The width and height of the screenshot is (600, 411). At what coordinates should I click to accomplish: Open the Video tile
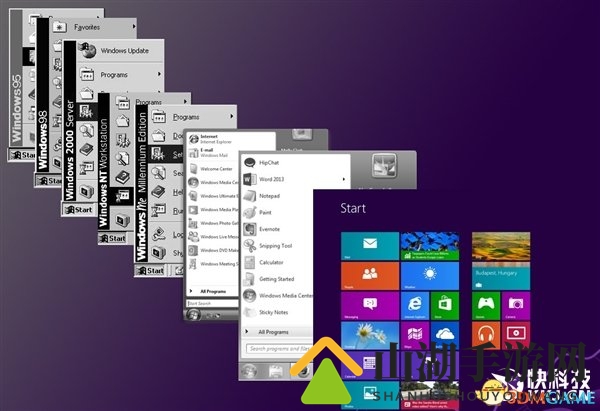point(516,335)
